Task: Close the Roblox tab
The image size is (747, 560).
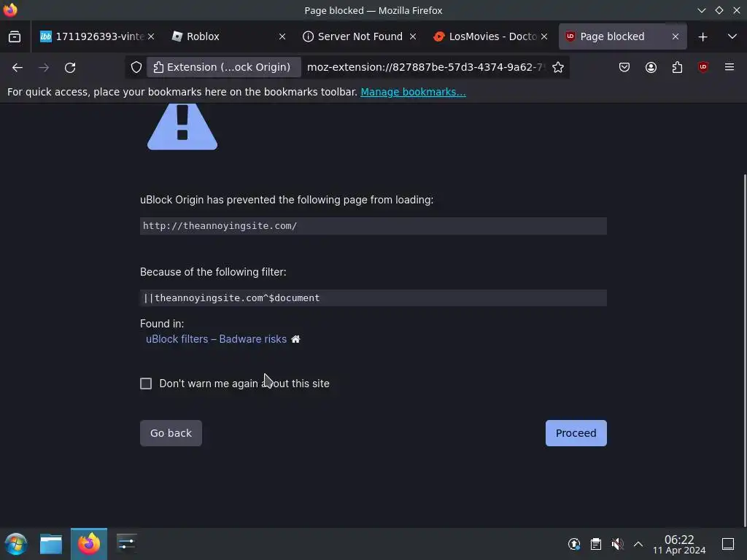Action: (x=282, y=36)
